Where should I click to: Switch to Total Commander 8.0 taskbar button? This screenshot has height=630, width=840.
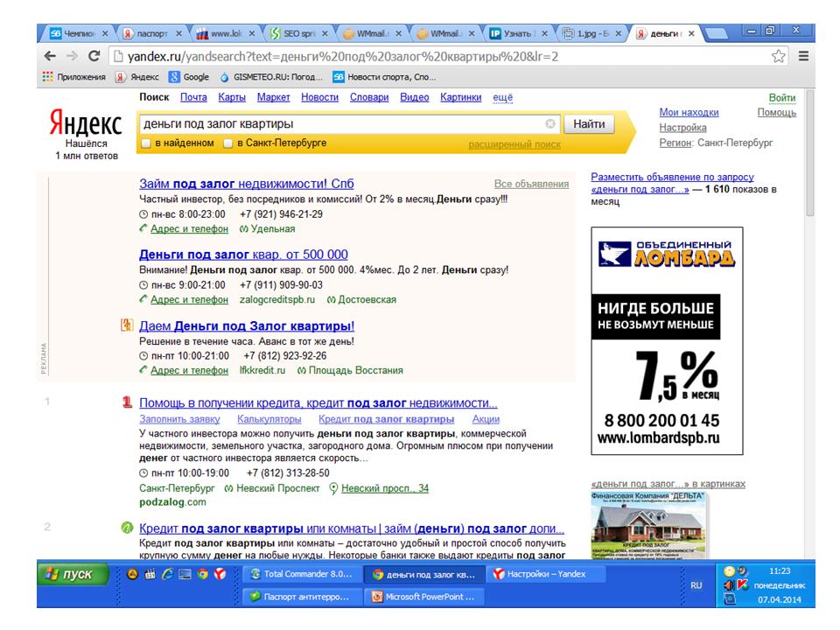tap(302, 574)
